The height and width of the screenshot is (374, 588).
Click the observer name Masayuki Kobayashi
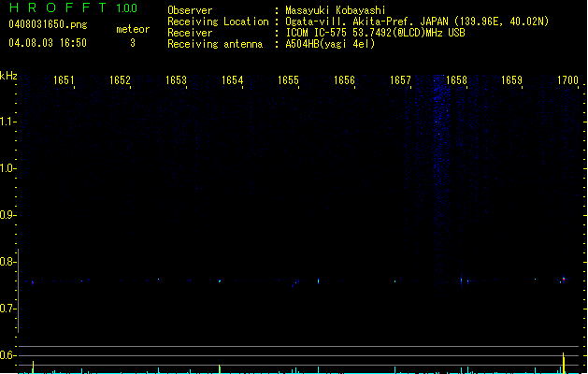tap(336, 10)
